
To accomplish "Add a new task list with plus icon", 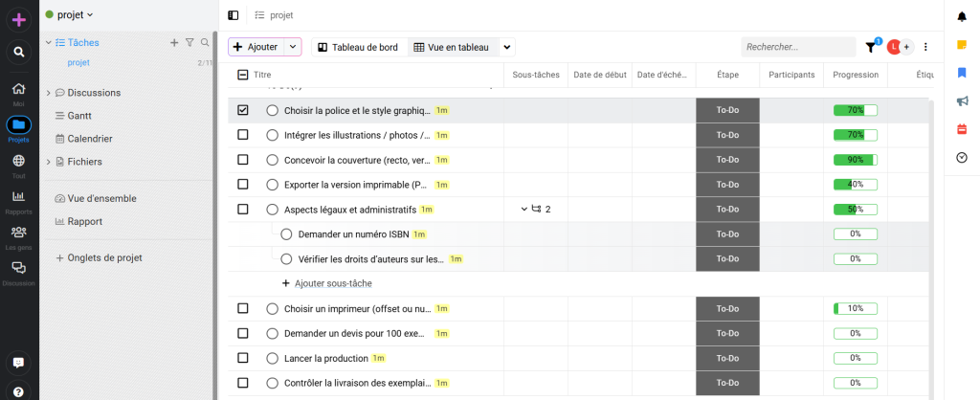I will coord(174,42).
